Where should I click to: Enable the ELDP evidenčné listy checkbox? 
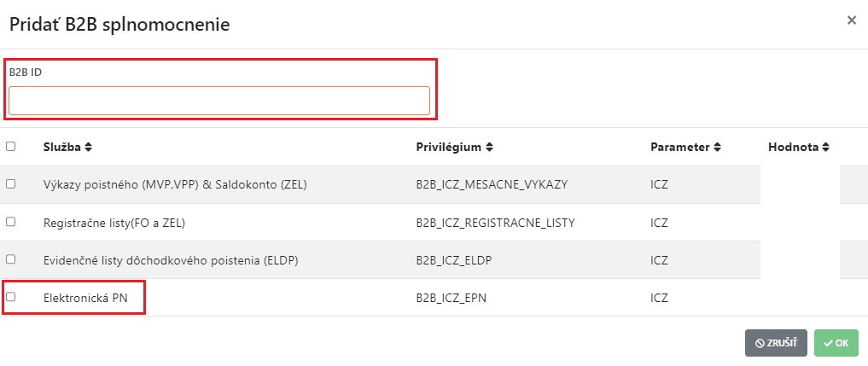pos(11,259)
